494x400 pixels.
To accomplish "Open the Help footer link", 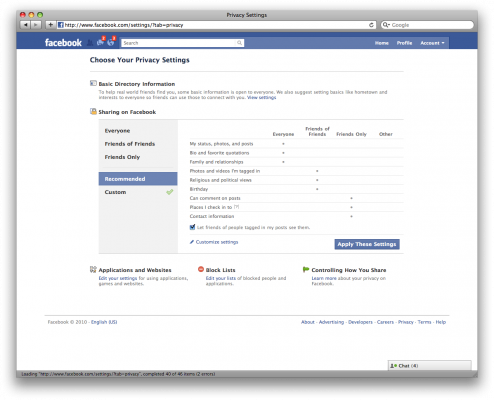I will pos(441,322).
